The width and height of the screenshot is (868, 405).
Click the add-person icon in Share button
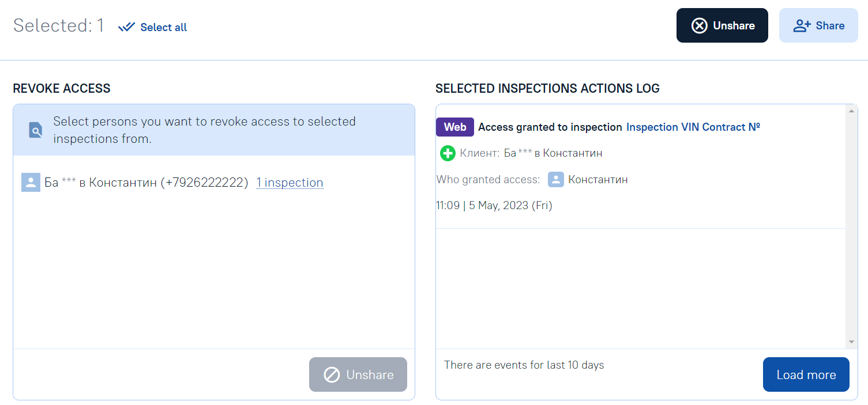pos(802,25)
